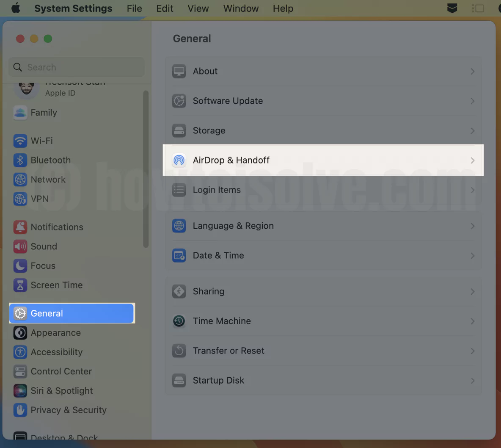Click the Date & Time calendar icon
501x448 pixels.
[179, 255]
